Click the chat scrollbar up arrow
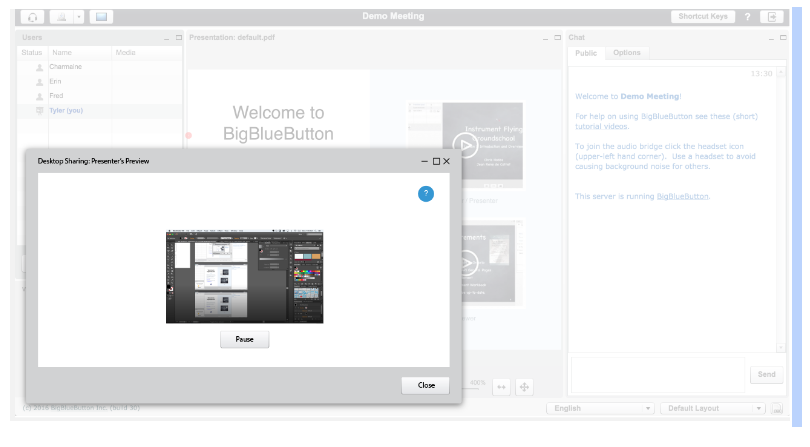This screenshot has width=810, height=447. click(x=781, y=72)
